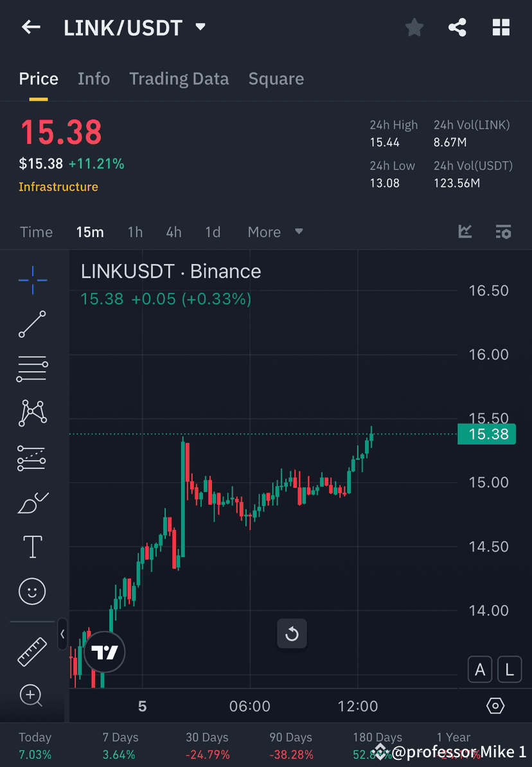Toggle log scale with the L button

tap(510, 669)
